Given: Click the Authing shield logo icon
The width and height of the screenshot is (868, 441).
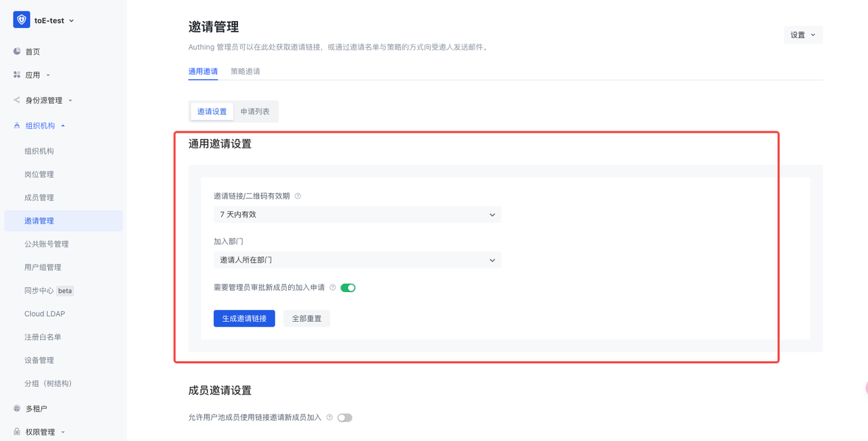Looking at the screenshot, I should click(22, 20).
